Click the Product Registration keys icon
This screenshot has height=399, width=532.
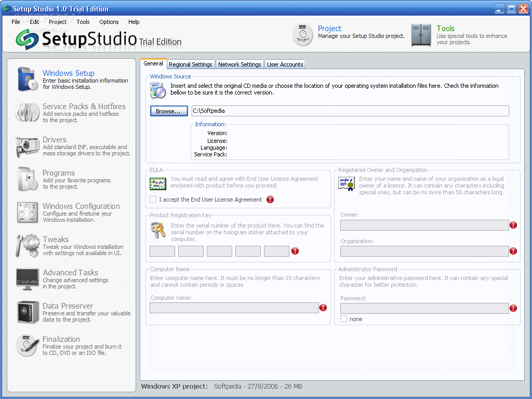[x=158, y=230]
